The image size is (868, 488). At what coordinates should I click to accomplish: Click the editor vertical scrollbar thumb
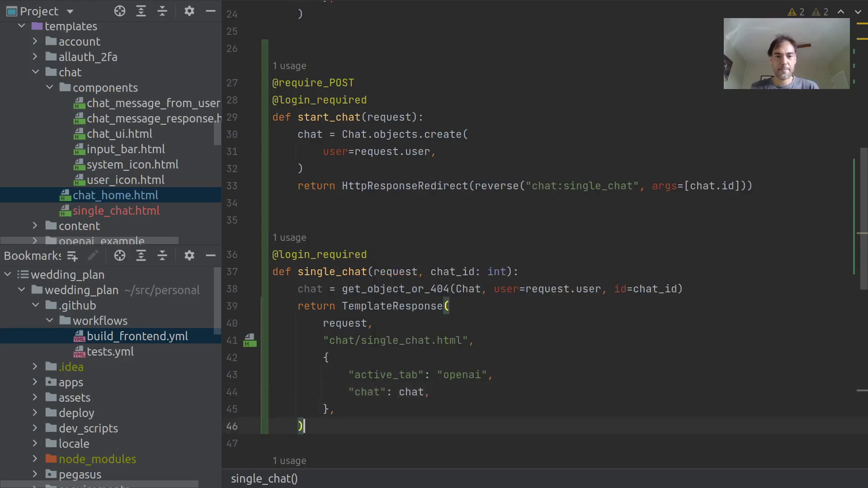click(x=864, y=219)
